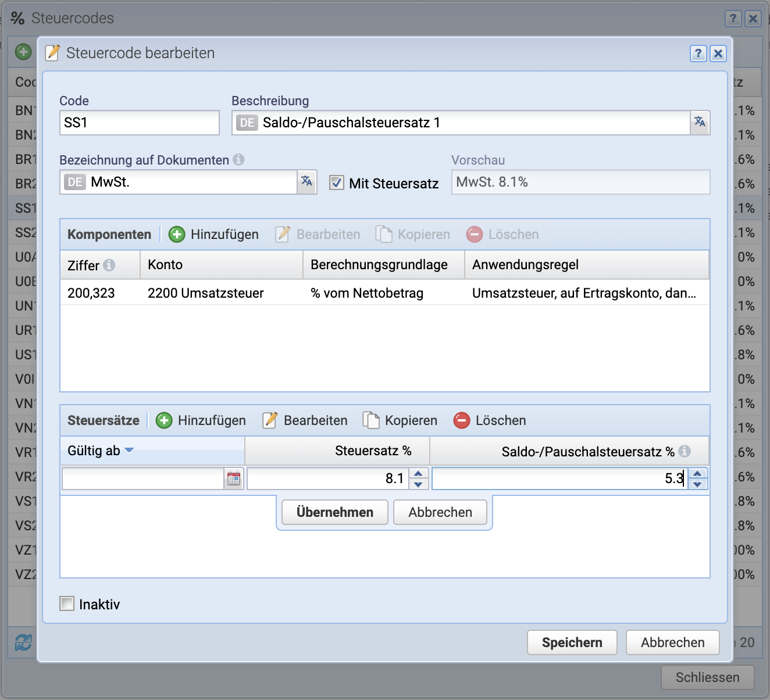Increase the Steuersatz value with up arrow

pyautogui.click(x=418, y=474)
